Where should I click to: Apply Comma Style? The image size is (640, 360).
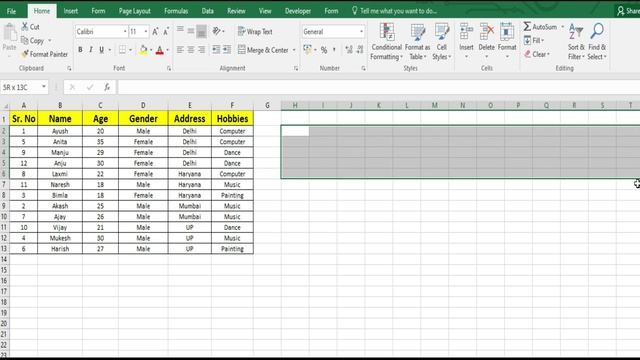334,50
